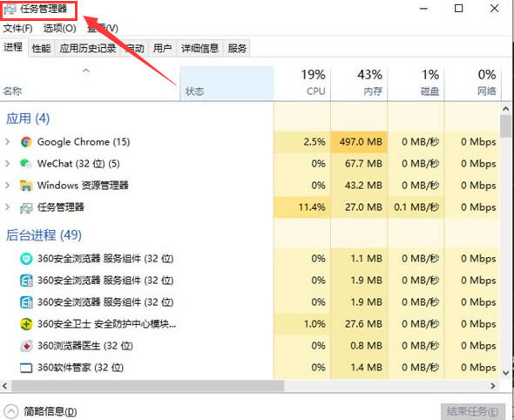Click the 360软件管家 icon

click(26, 368)
